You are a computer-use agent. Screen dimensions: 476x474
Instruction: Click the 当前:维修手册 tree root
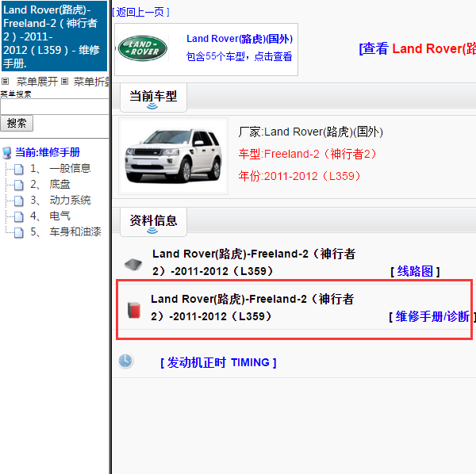(x=48, y=152)
